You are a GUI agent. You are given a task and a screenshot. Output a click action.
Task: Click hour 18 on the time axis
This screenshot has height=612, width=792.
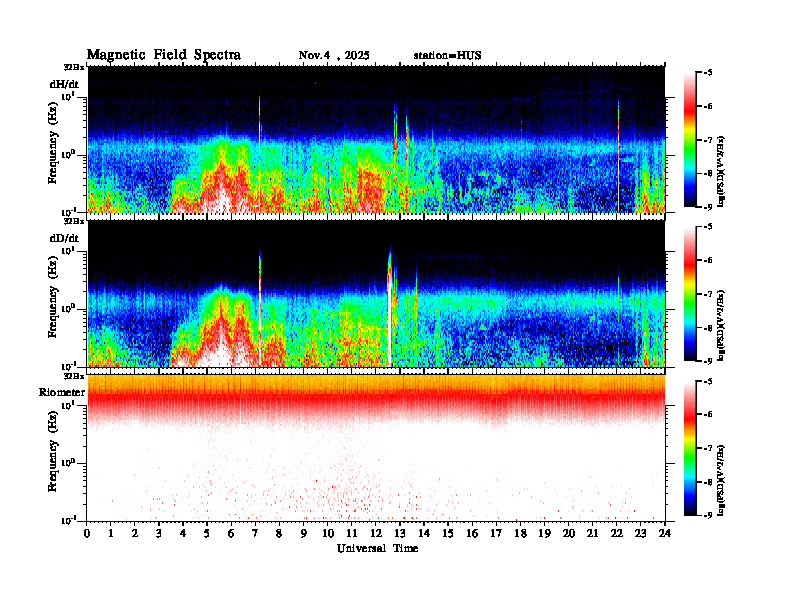tap(520, 534)
